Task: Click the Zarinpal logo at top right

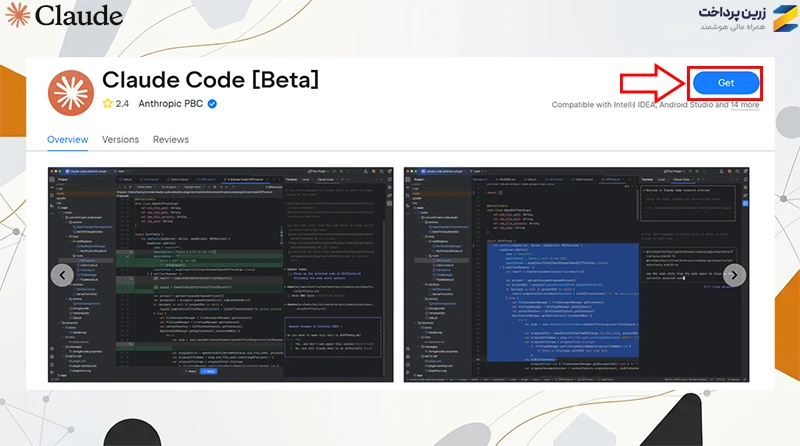Action: click(746, 18)
